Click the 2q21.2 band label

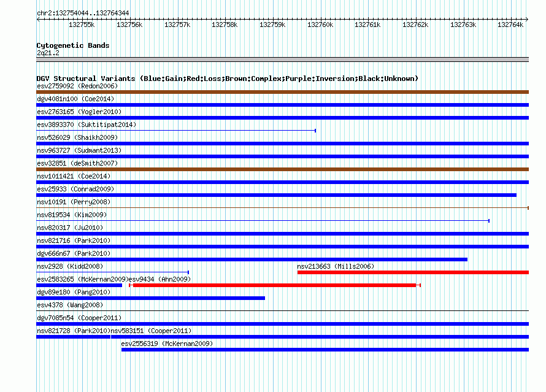point(48,53)
